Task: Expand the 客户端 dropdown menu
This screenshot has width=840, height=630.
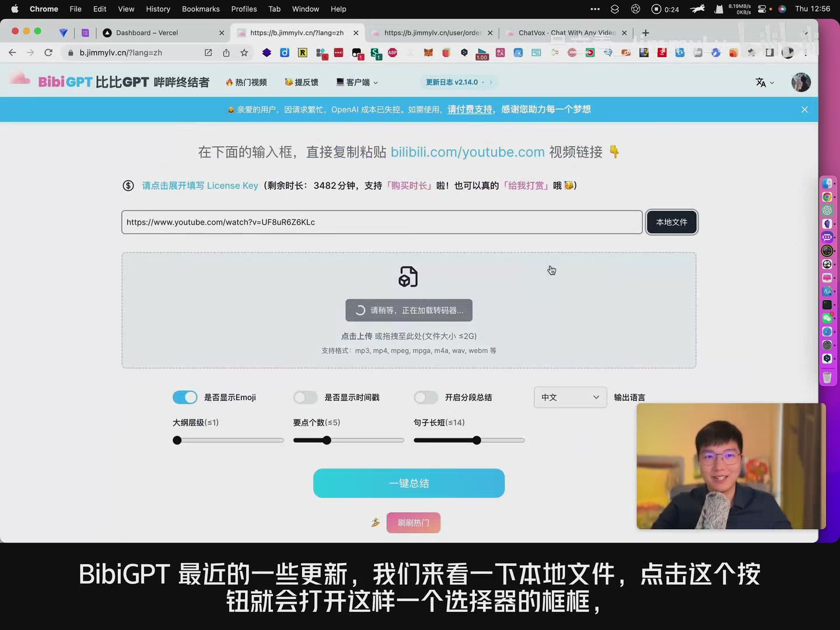Action: (x=357, y=82)
